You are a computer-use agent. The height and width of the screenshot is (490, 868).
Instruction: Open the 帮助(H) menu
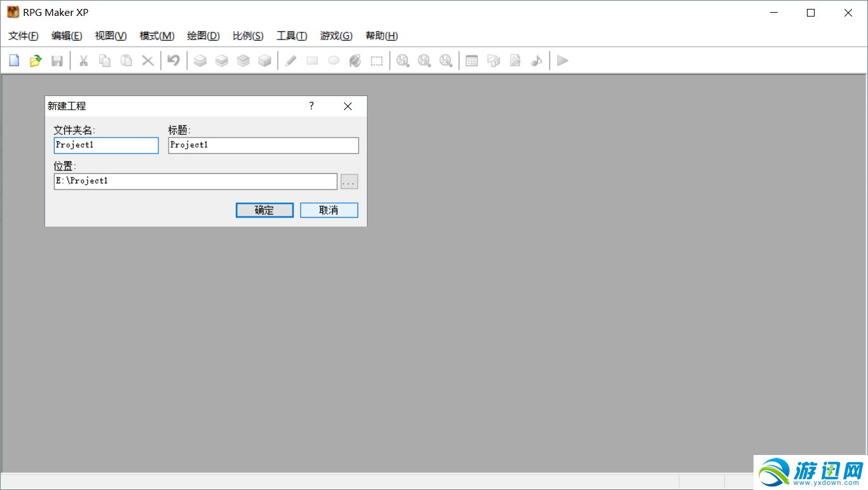click(382, 36)
